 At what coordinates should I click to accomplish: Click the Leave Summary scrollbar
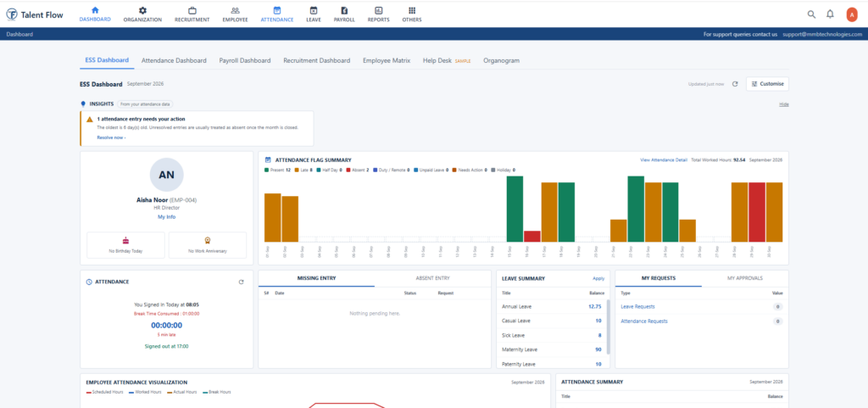pyautogui.click(x=609, y=327)
